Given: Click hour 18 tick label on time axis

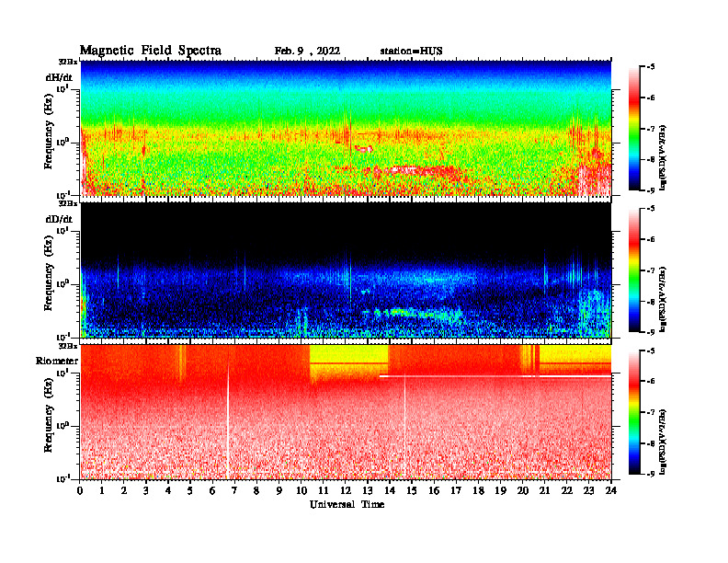Looking at the screenshot, I should pyautogui.click(x=478, y=490).
